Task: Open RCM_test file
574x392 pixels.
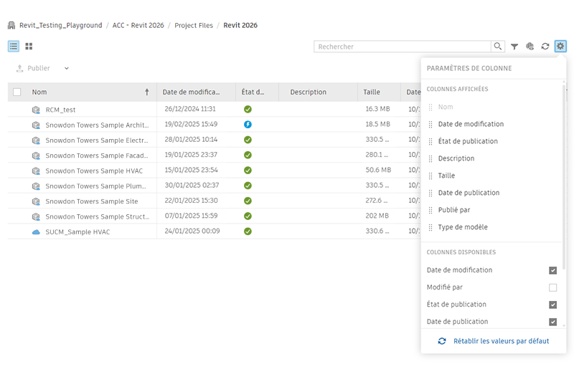Action: [60, 110]
